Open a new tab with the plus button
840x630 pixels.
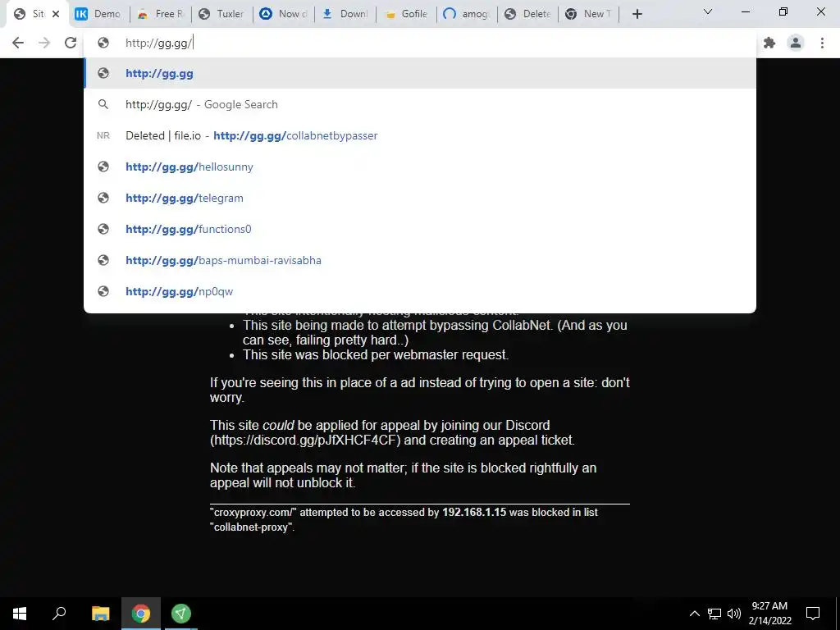click(637, 14)
